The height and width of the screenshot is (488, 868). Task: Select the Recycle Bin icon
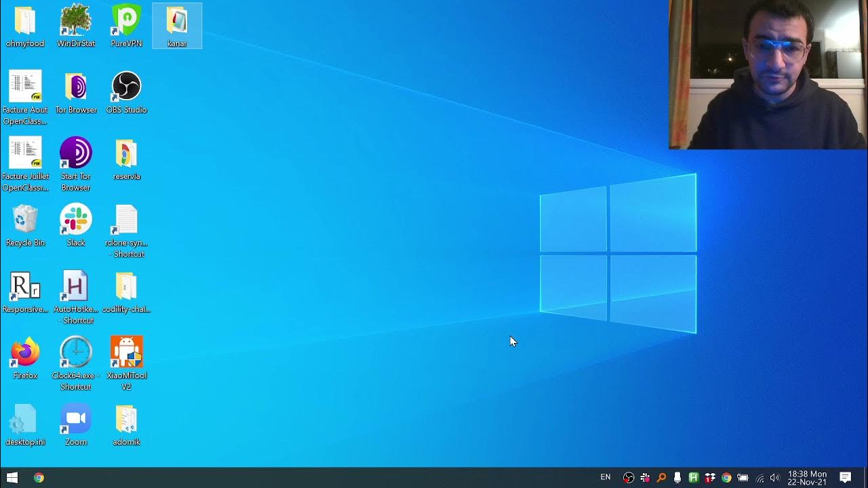coord(25,226)
